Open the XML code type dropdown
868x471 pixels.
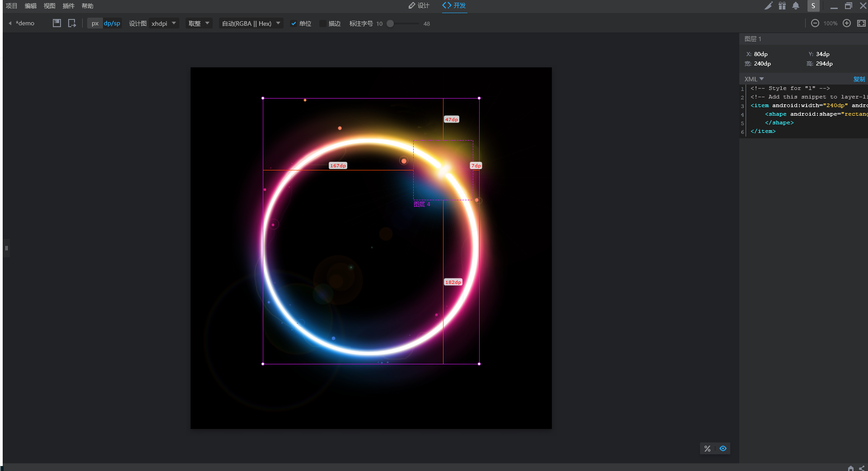754,79
